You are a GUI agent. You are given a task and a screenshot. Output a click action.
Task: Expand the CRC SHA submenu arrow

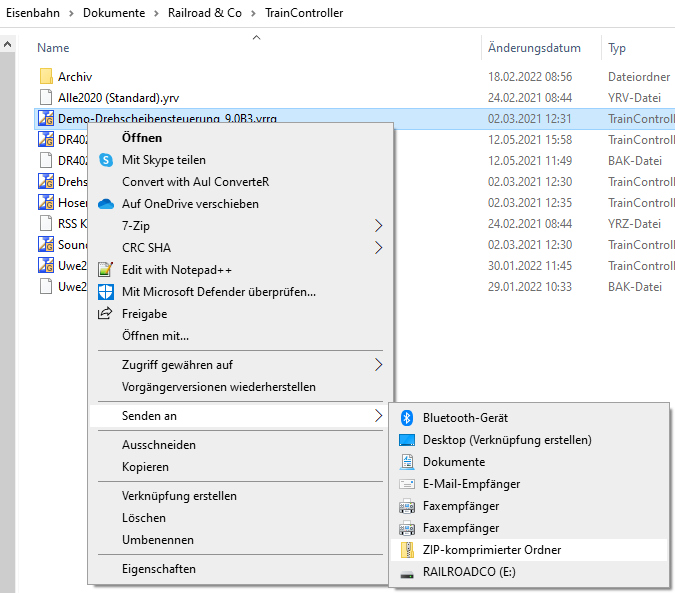(x=378, y=248)
